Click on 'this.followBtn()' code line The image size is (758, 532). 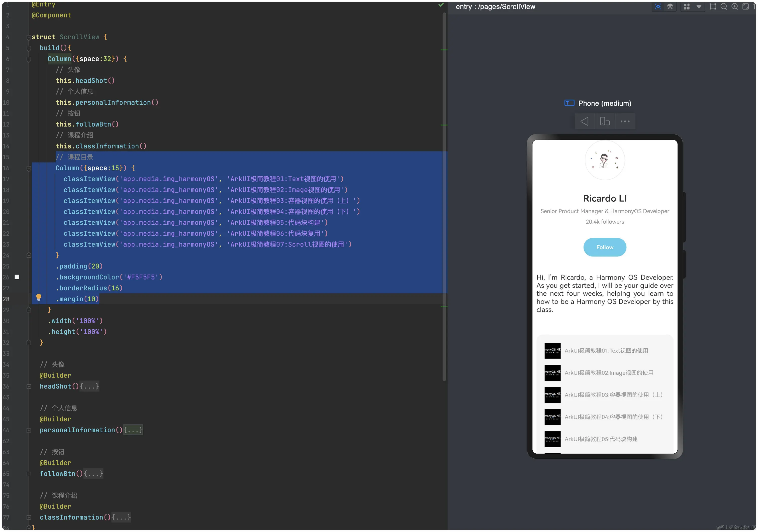(87, 124)
